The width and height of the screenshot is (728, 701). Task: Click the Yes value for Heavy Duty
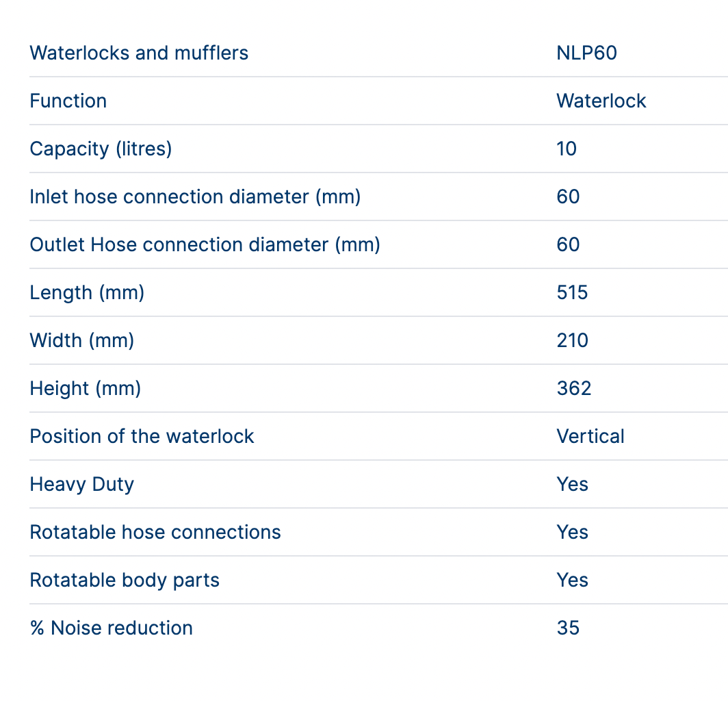[x=572, y=484]
